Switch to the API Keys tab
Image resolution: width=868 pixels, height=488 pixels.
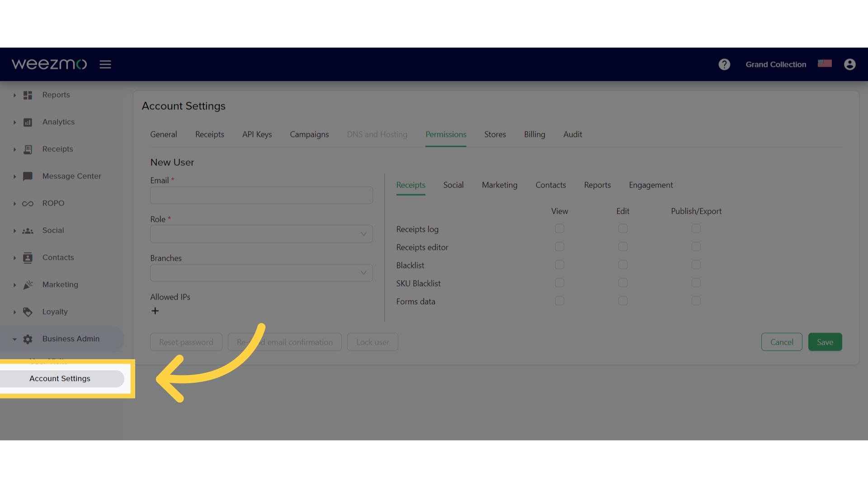click(257, 135)
